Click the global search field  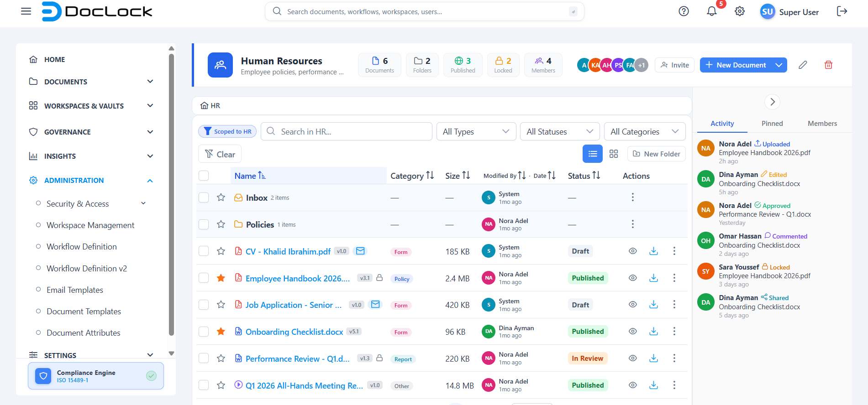[x=425, y=11]
